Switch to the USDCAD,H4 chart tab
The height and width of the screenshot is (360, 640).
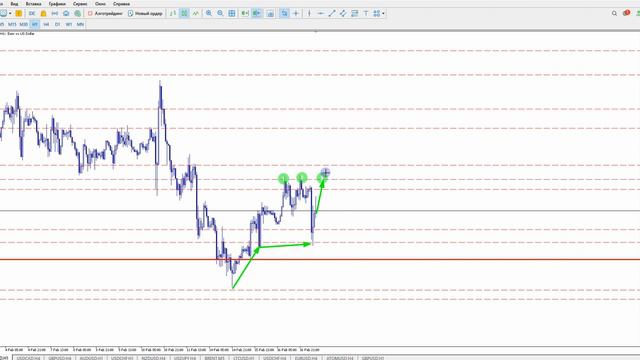click(29, 358)
